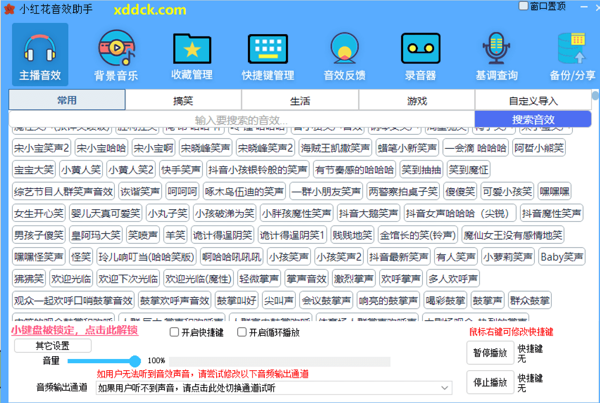Open the 主播音效 headphones icon
Viewport: 600px width, 403px height.
(x=40, y=52)
